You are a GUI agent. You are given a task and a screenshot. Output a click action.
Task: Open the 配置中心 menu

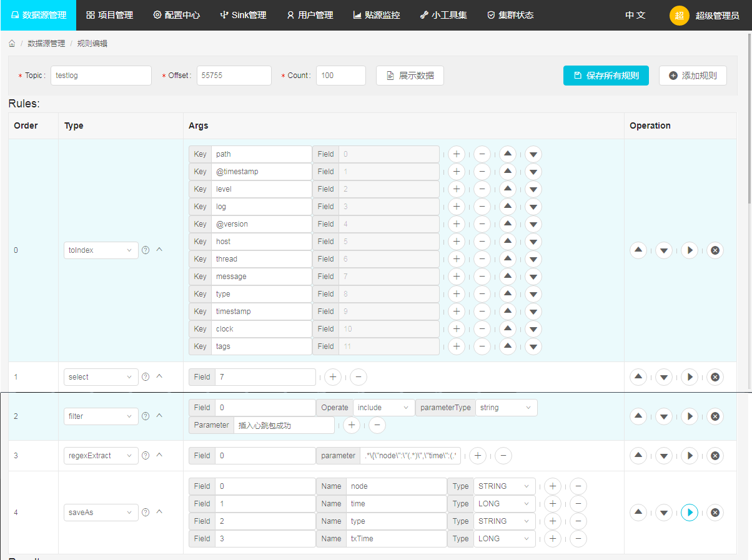177,15
